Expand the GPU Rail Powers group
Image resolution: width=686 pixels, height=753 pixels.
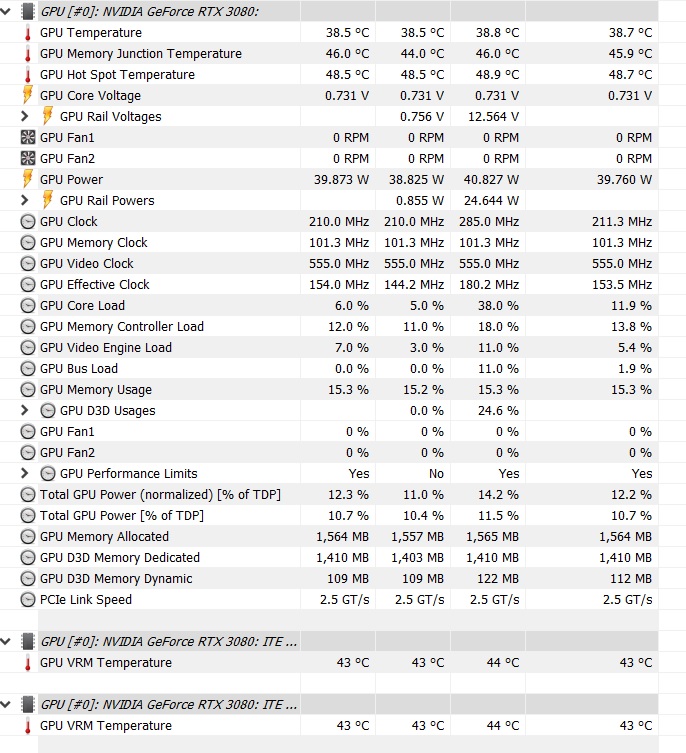click(x=25, y=201)
